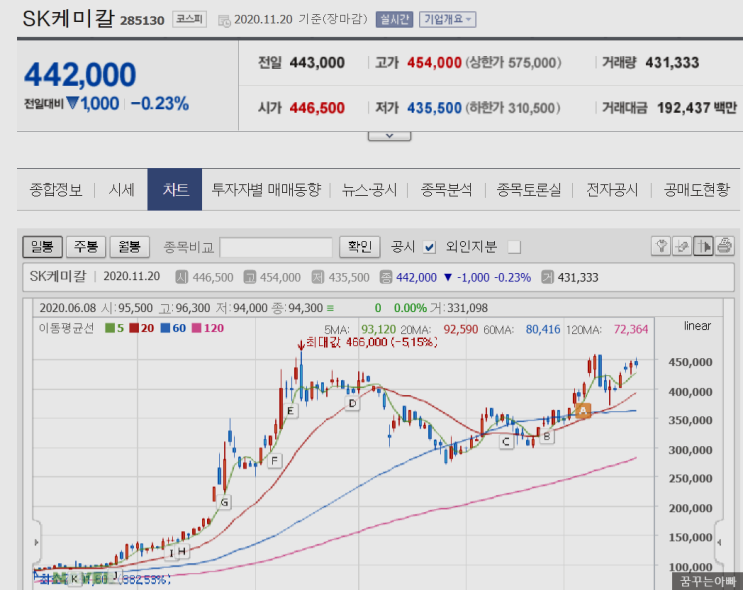Click the 종 close-price badge icon

click(x=386, y=277)
